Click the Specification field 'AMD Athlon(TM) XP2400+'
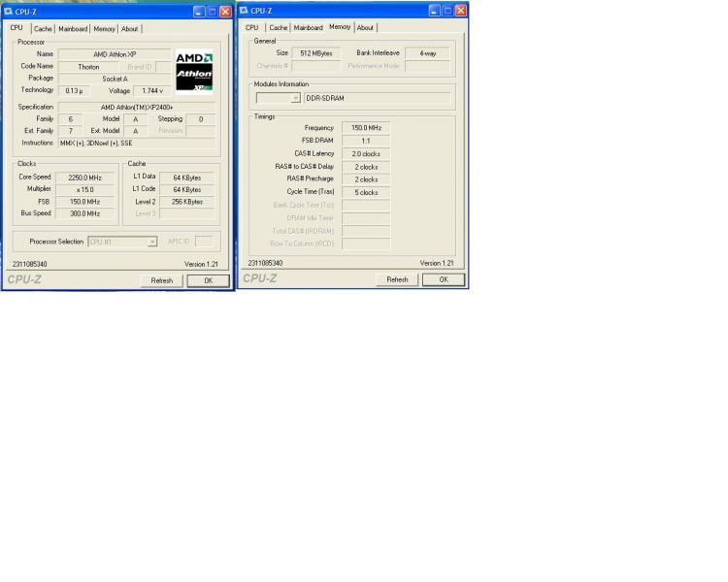728x582 pixels. 137,108
